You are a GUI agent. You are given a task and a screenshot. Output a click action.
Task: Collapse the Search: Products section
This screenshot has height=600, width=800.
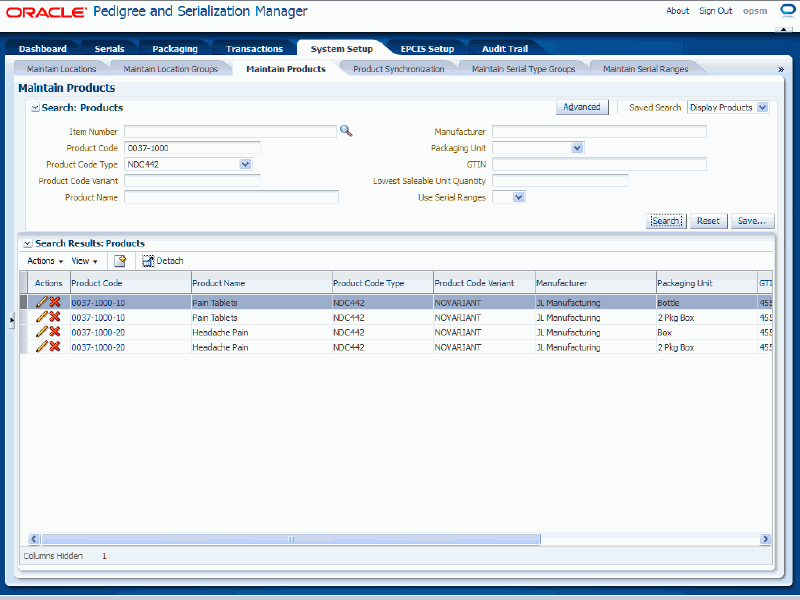coord(35,108)
